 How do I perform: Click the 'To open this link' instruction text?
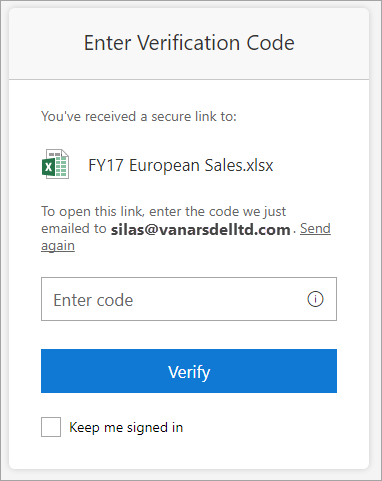point(163,211)
